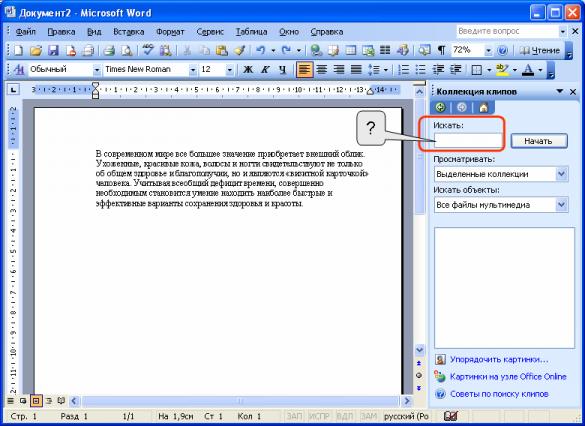Image resolution: width=585 pixels, height=426 pixels.
Task: Open Print Preview
Action: (x=127, y=50)
